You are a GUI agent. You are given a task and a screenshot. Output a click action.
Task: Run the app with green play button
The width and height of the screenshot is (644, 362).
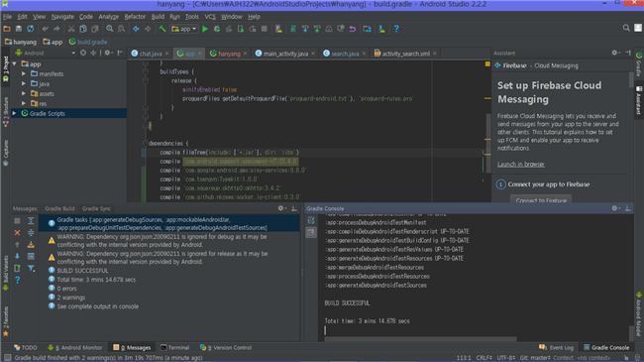point(205,29)
